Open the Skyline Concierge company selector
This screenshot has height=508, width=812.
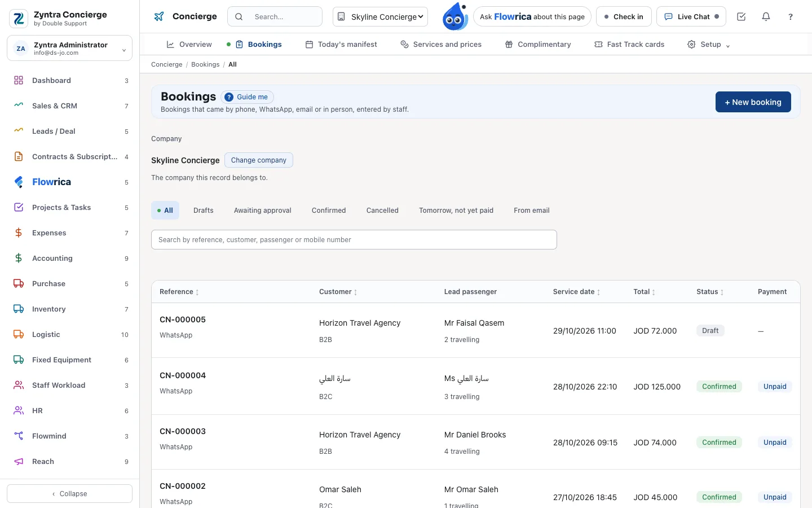coord(381,17)
